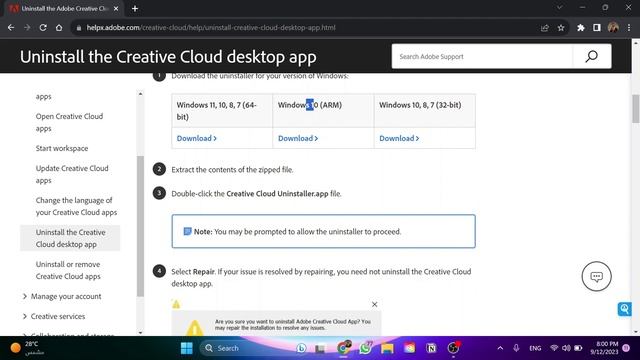Click the sidebar scrollbar thumb
Image resolution: width=640 pixels, height=360 pixels.
(x=140, y=226)
